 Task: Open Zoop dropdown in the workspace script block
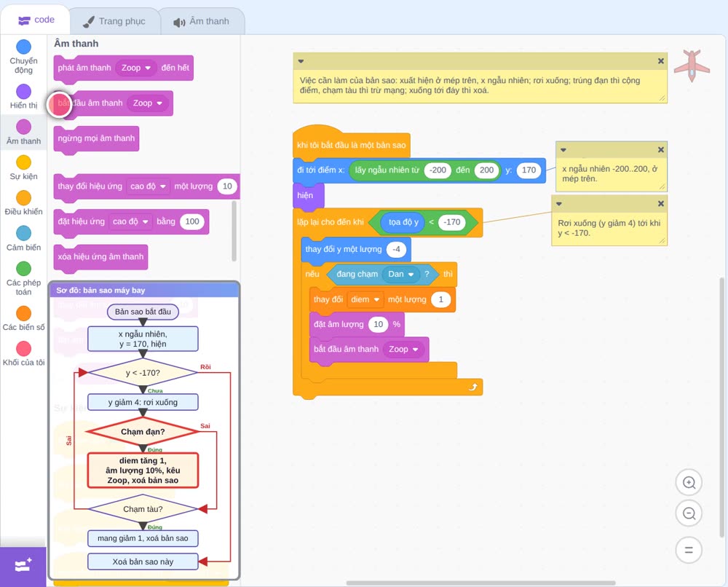(x=403, y=350)
